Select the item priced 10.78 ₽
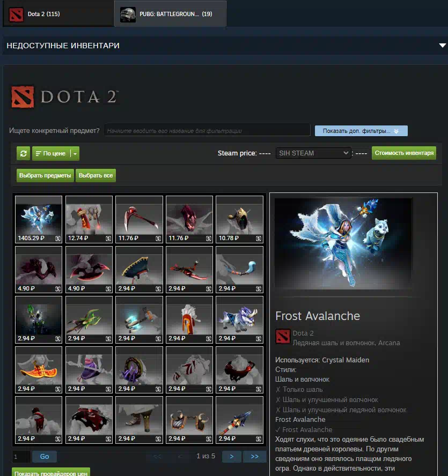 [x=239, y=219]
